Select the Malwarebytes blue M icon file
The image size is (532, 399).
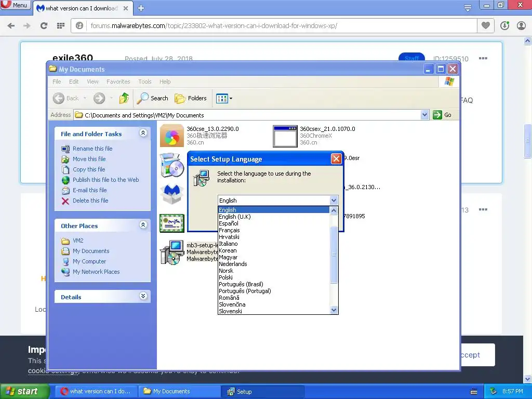pos(171,194)
